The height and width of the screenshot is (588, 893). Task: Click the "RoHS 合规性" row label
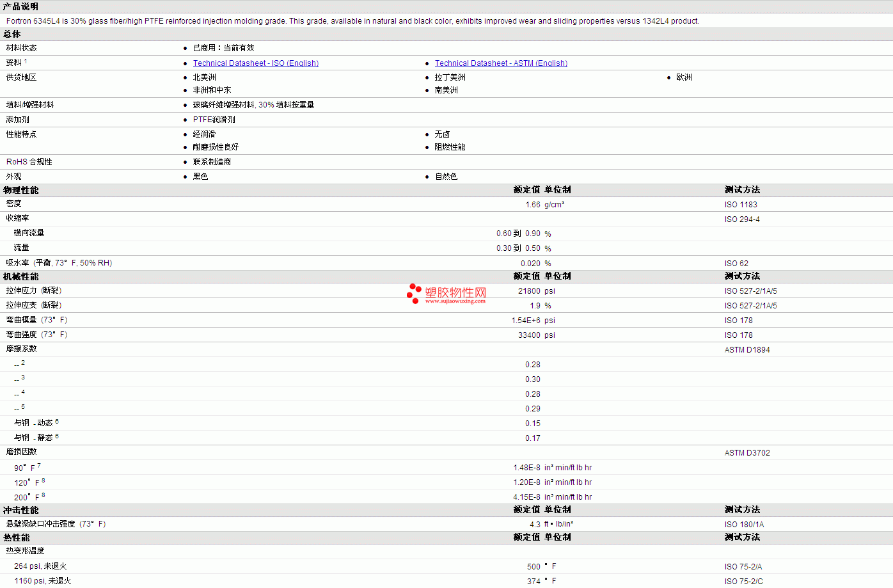click(29, 162)
